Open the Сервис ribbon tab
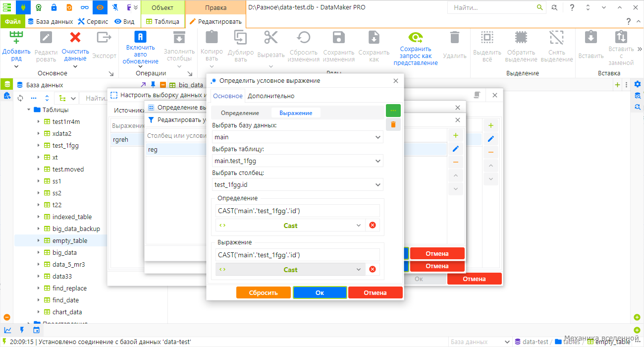 point(93,21)
